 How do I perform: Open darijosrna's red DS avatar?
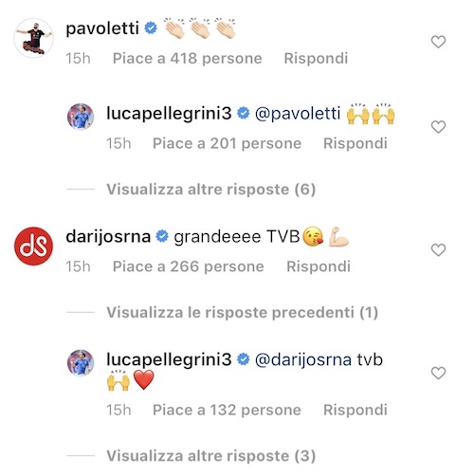click(34, 247)
